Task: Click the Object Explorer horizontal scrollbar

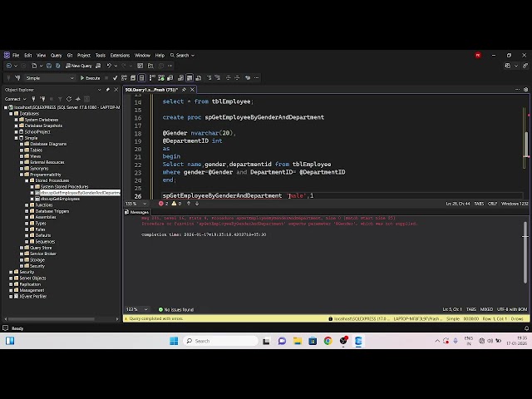Action: tap(52, 319)
